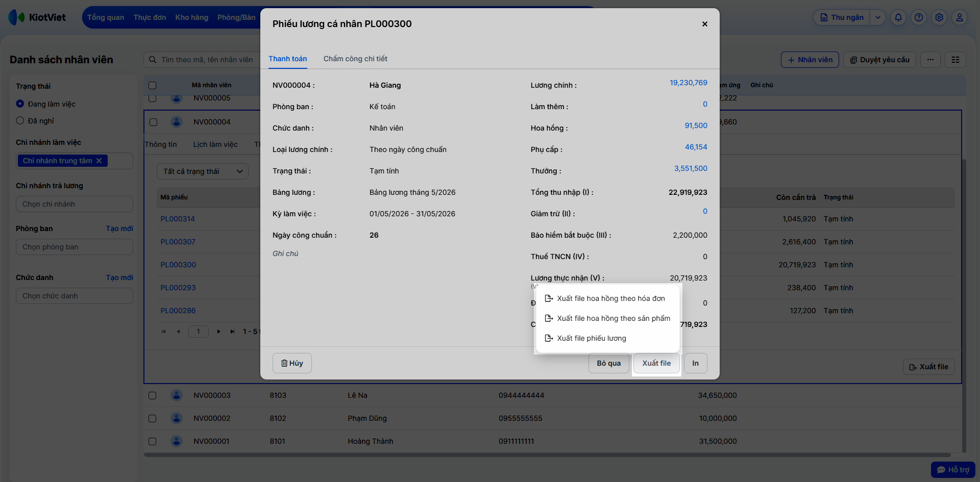Open the more options ellipsis button
The height and width of the screenshot is (482, 980).
point(930,60)
